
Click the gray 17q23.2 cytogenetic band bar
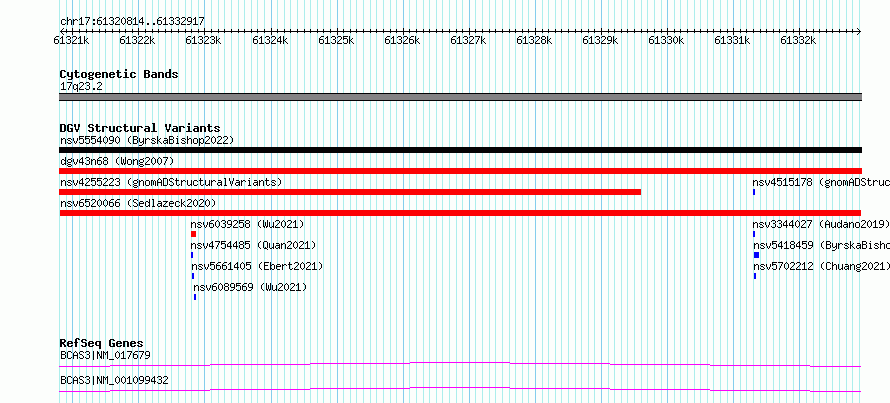click(x=460, y=97)
